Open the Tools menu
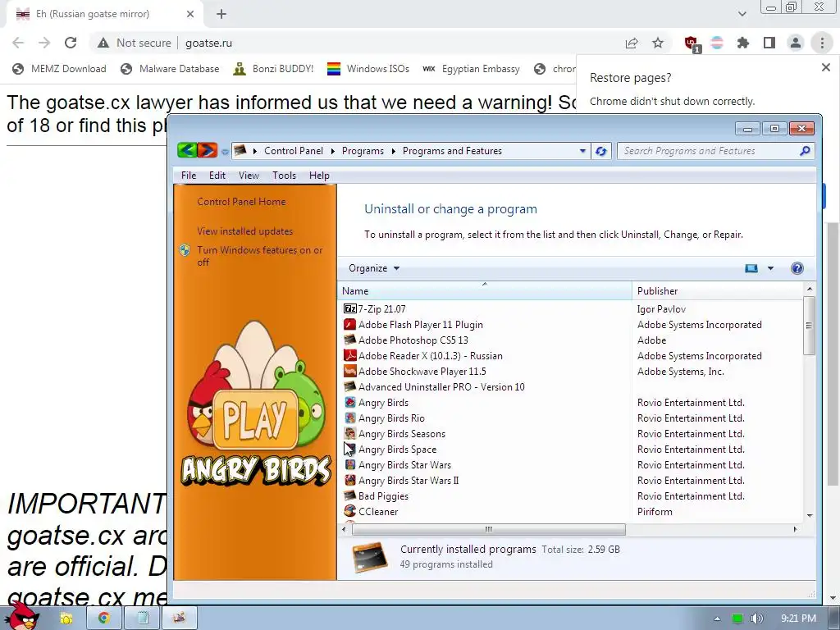Image resolution: width=840 pixels, height=630 pixels. (x=284, y=176)
